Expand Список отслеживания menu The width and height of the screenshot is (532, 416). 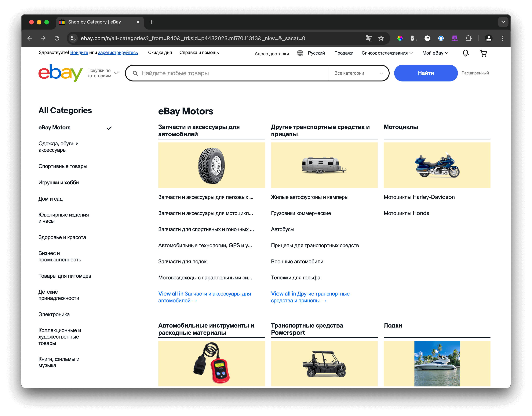387,53
